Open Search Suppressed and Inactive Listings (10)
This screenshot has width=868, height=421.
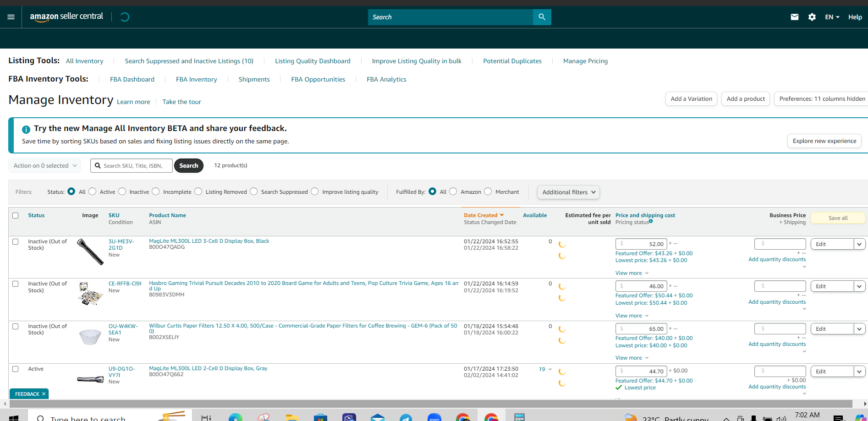click(x=189, y=61)
